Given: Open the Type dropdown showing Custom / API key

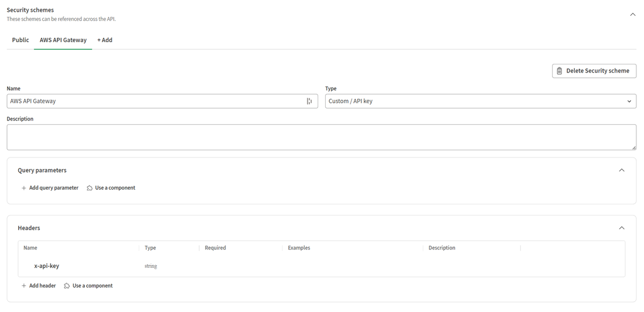Looking at the screenshot, I should point(481,101).
